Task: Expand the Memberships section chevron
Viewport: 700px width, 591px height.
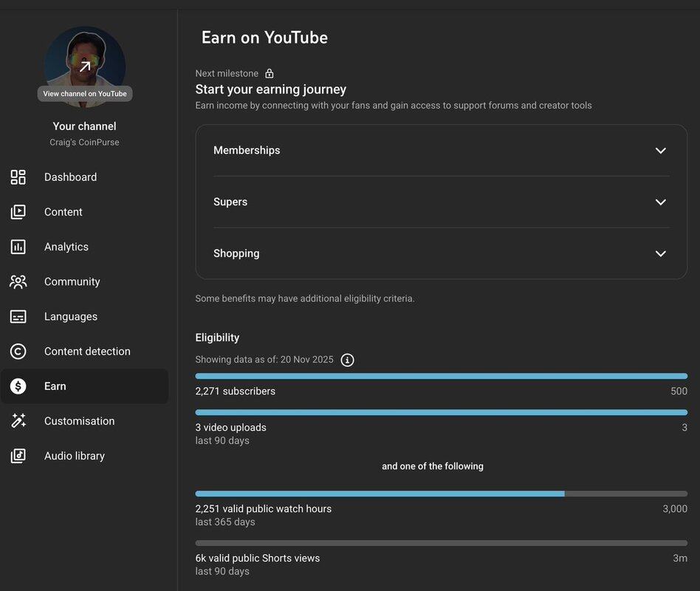Action: click(x=660, y=151)
